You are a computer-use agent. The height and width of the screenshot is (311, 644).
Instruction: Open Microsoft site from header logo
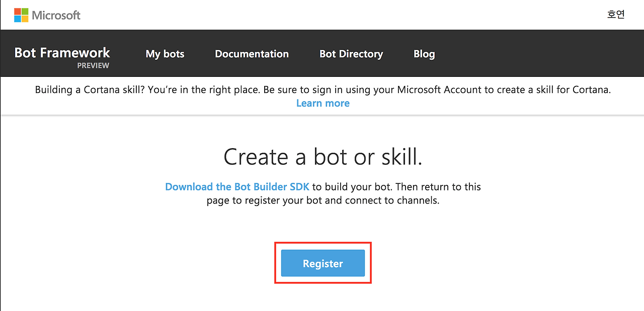pos(47,15)
